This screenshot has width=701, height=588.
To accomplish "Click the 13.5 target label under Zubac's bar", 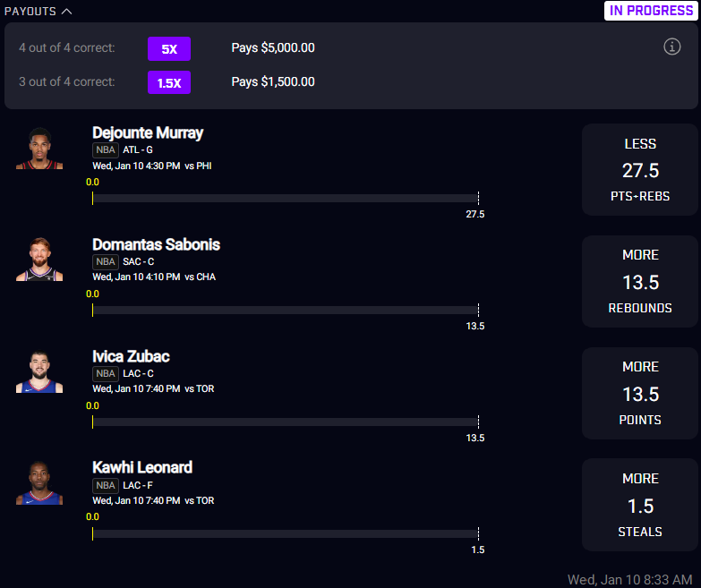I will point(474,438).
